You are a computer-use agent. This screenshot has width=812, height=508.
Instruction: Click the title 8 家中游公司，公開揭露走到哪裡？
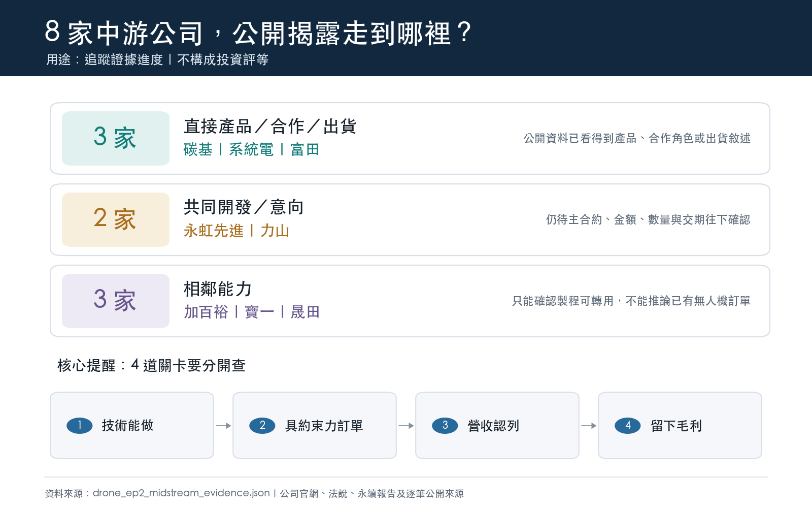pos(258,33)
